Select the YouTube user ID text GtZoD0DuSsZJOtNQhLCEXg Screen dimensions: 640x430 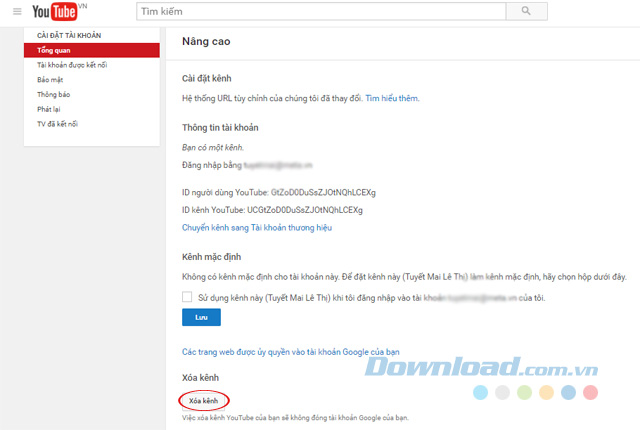click(323, 192)
